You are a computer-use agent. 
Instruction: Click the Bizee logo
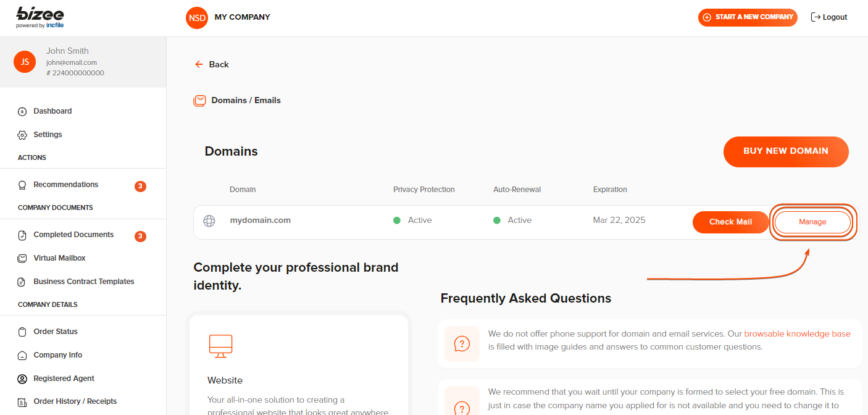(40, 17)
